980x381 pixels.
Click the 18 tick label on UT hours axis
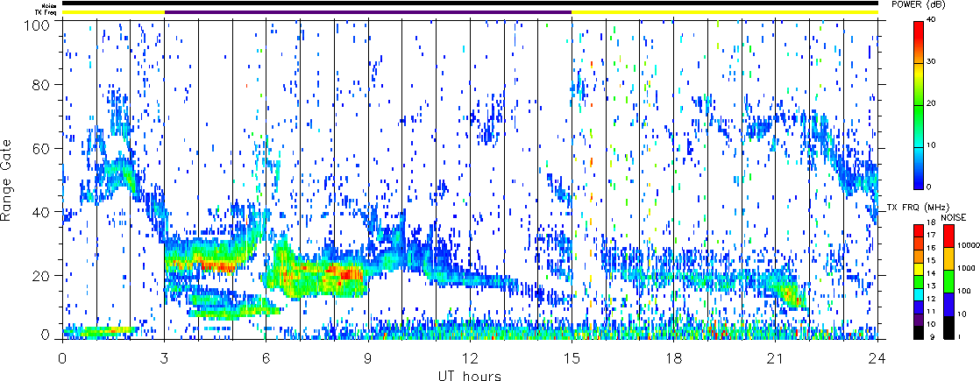(673, 358)
